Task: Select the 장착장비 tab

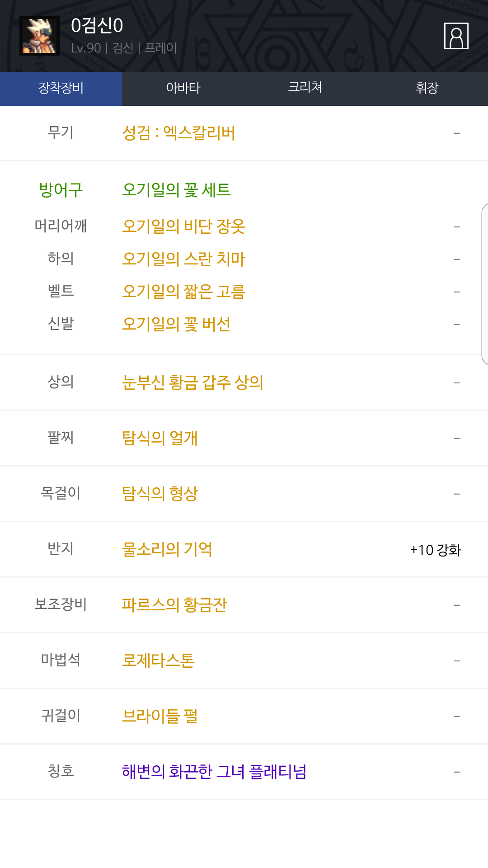Action: click(x=61, y=88)
